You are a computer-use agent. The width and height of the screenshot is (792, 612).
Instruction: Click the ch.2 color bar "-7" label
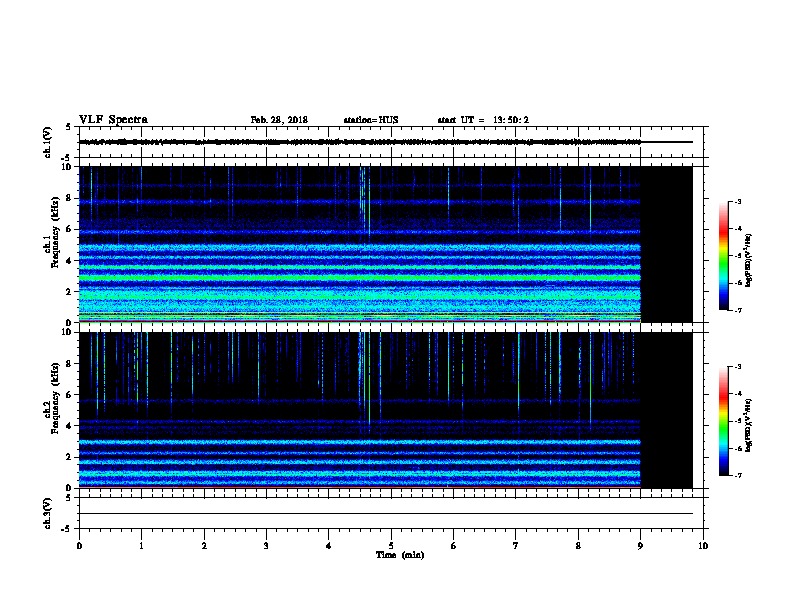(x=738, y=475)
